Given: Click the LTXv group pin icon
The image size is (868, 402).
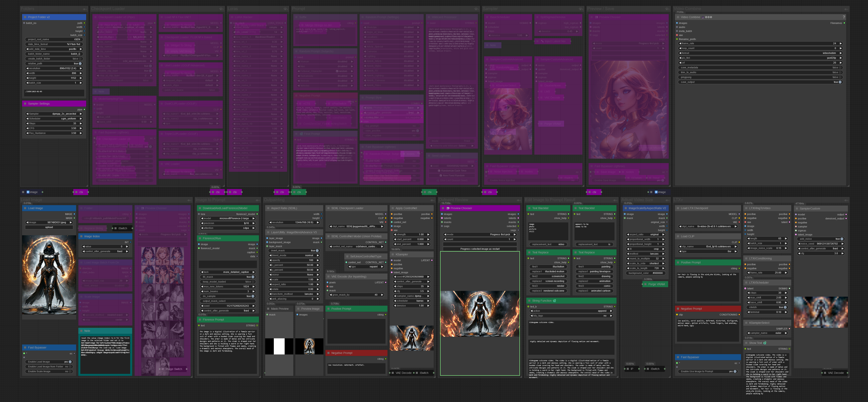Looking at the screenshot, I should tap(846, 200).
